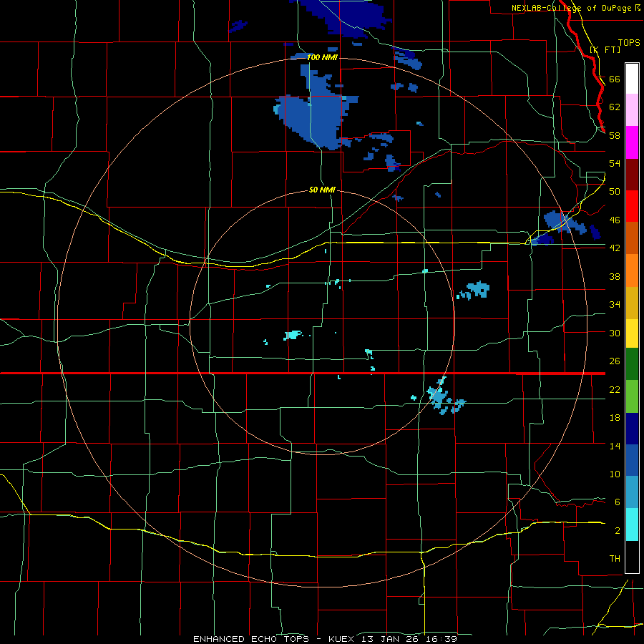Click legend value '46'
The height and width of the screenshot is (644, 644).
(x=615, y=220)
